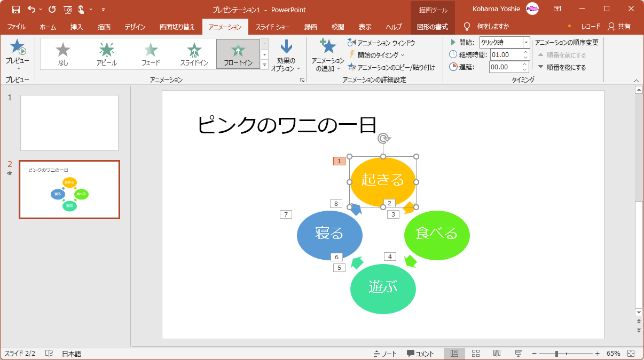644x360 pixels.
Task: Click Move Earlier (順番を前にする)
Action: tap(562, 55)
